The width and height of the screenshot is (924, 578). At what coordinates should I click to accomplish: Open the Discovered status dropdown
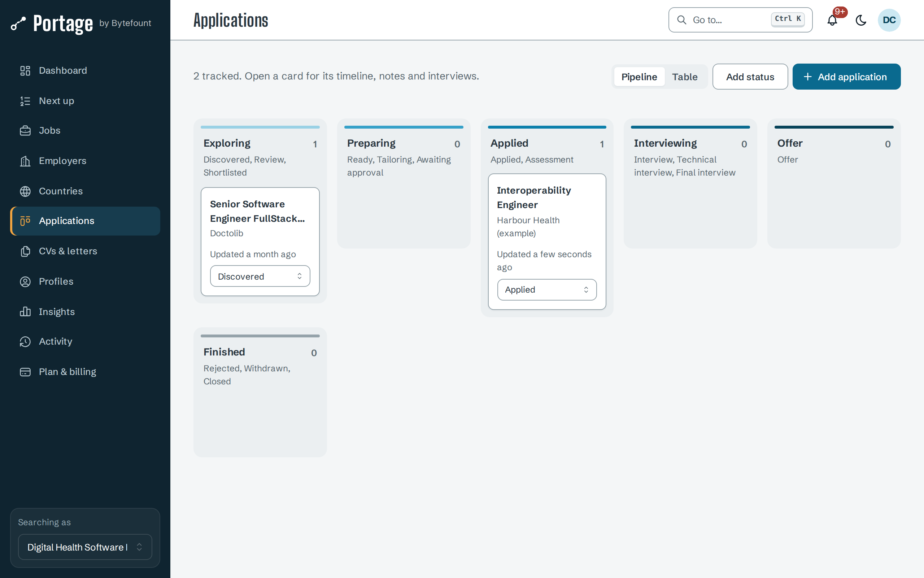260,276
